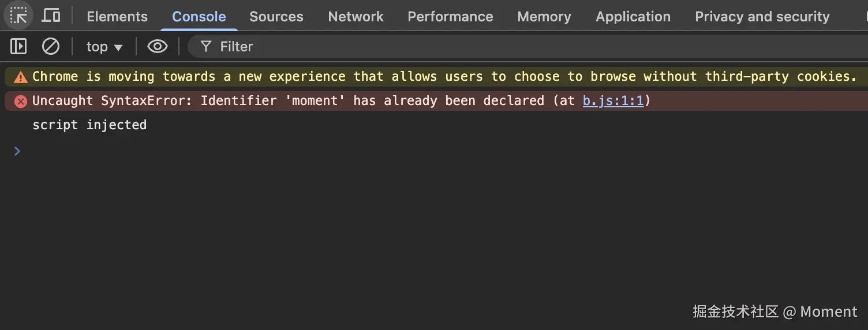Click the orange warning triangle icon
Viewport: 868px width, 330px height.
pos(21,77)
